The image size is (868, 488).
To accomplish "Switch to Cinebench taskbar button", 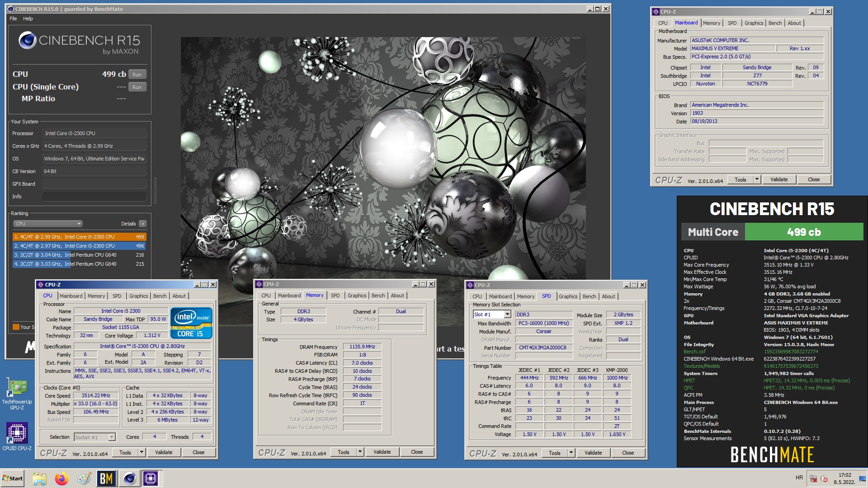I will [x=129, y=479].
